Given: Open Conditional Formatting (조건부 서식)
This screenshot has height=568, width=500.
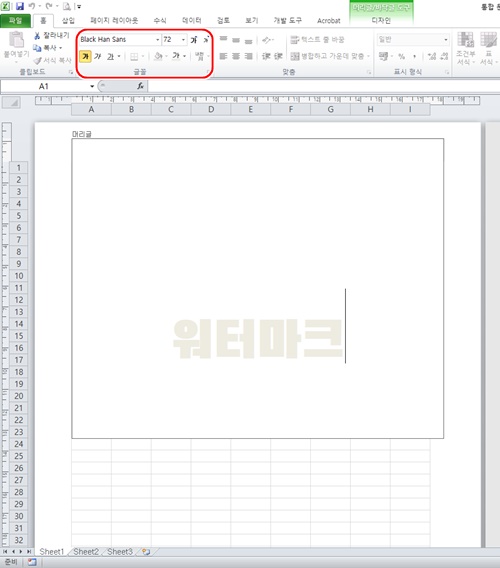Looking at the screenshot, I should [x=466, y=48].
